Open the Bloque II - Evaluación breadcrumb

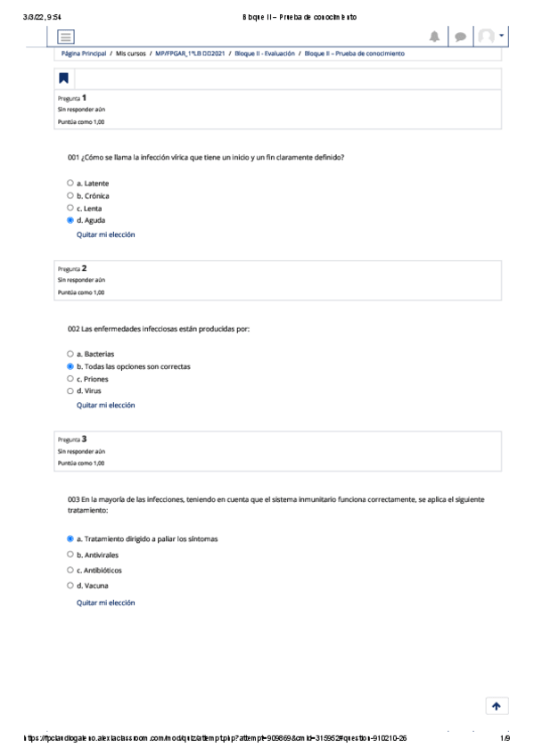pyautogui.click(x=265, y=53)
